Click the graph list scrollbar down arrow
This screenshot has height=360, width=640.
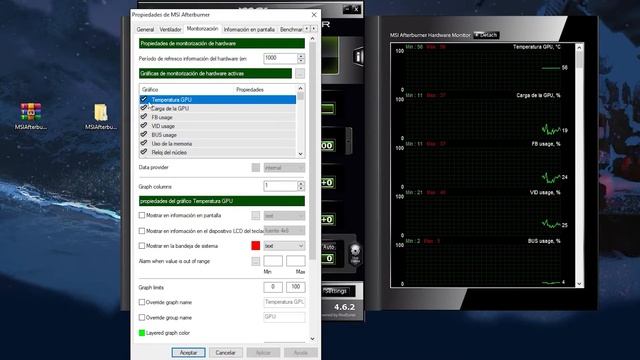click(301, 154)
